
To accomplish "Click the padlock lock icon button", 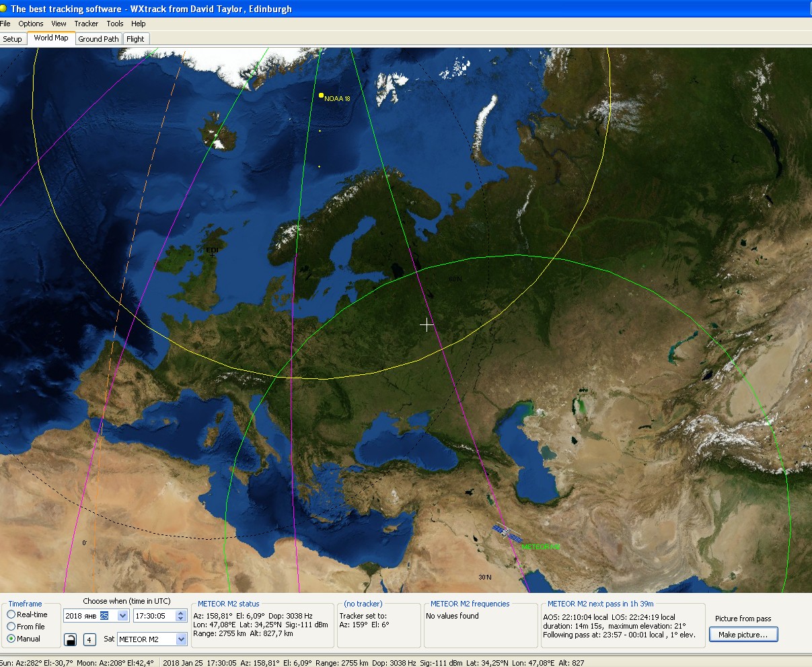I will 71,639.
